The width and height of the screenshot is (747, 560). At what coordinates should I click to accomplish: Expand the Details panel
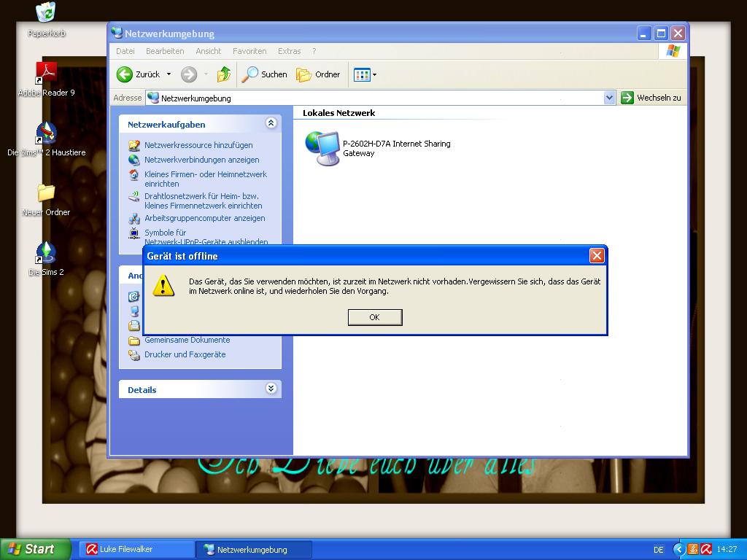pos(271,389)
